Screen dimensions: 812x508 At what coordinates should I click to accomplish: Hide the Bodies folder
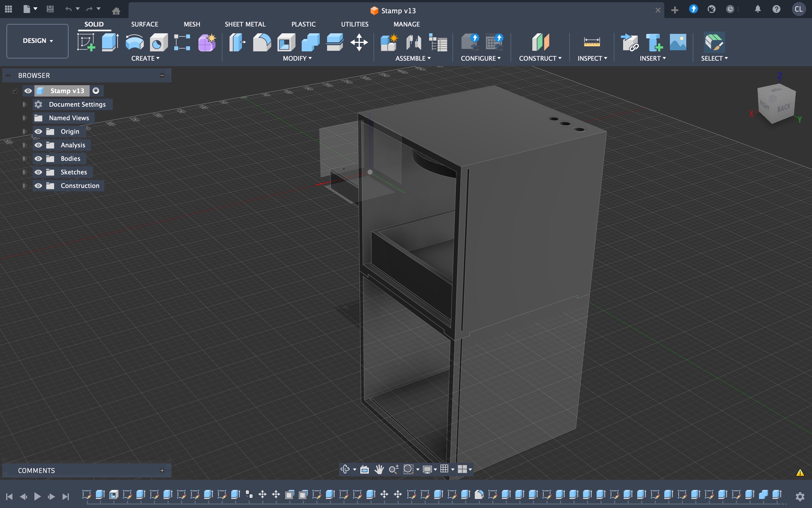(38, 159)
